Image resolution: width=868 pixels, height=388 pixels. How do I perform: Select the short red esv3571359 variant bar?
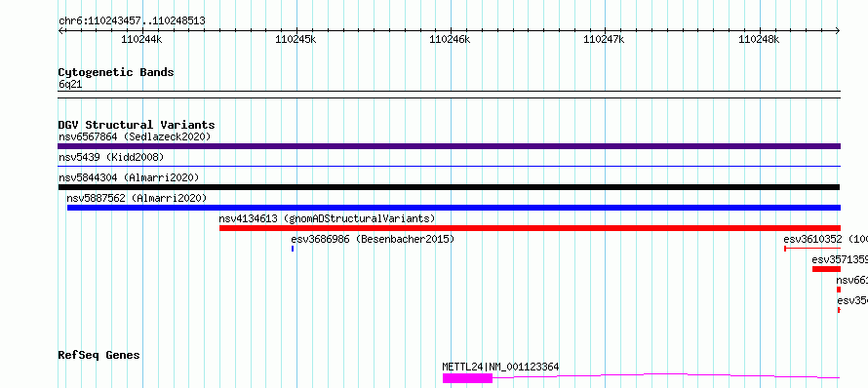tap(826, 269)
